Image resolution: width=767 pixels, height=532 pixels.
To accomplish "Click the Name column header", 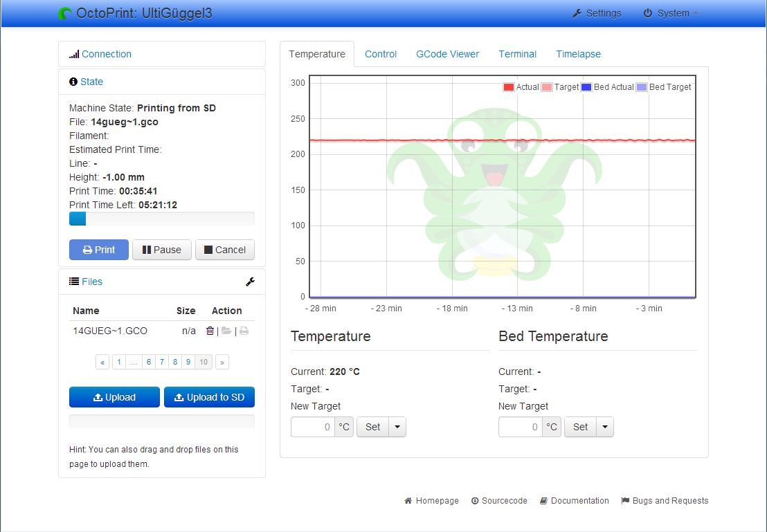I will pos(86,311).
